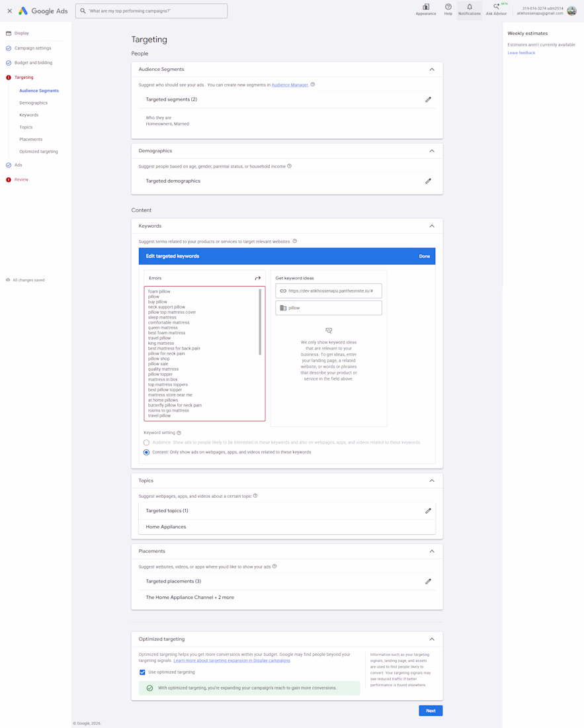Open the Audience Manager link
Viewport: 584px width, 728px height.
(290, 85)
